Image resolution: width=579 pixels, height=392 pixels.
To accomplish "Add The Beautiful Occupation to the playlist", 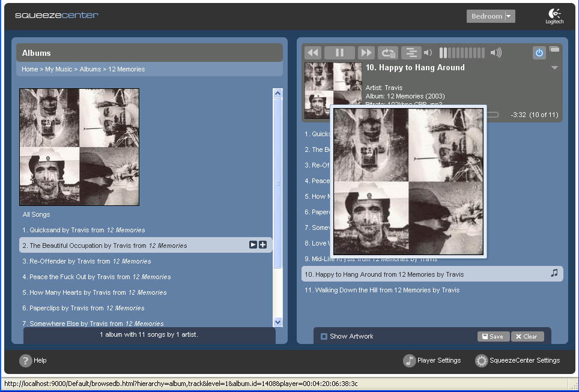I will coord(263,245).
